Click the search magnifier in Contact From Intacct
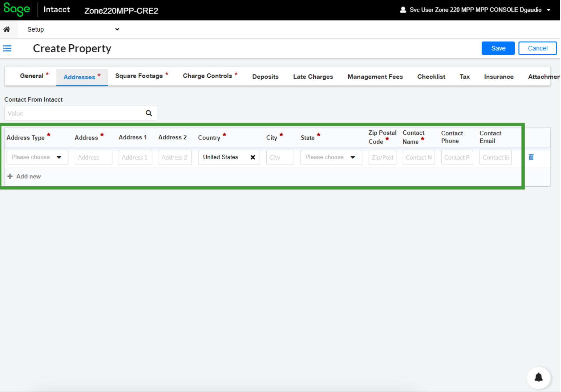 pos(149,113)
